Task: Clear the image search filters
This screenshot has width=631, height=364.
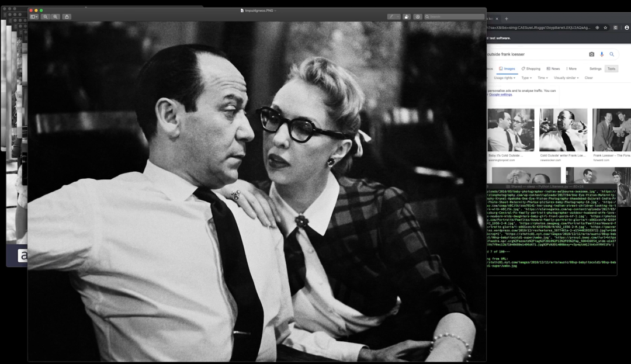Action: pos(588,78)
